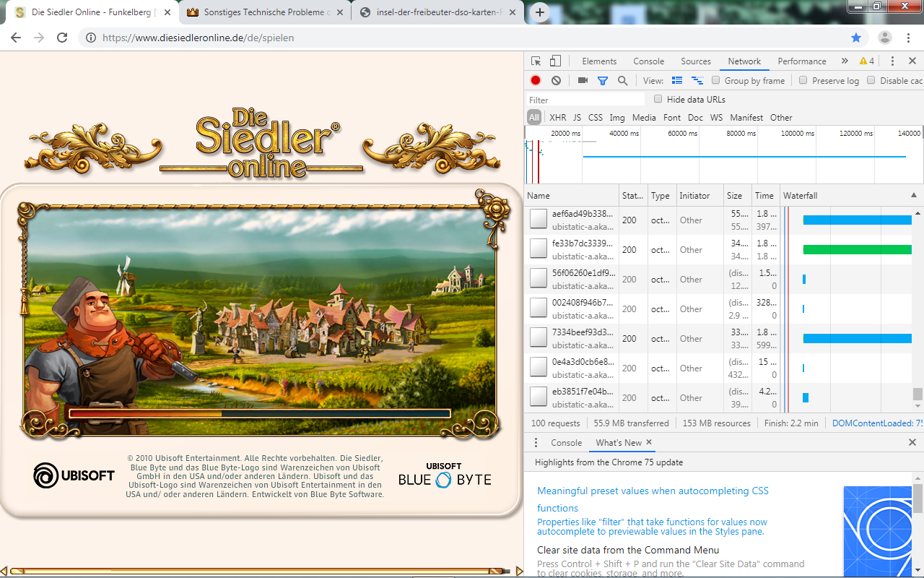The height and width of the screenshot is (578, 924).
Task: Open the Console drawer tab
Action: click(x=566, y=442)
